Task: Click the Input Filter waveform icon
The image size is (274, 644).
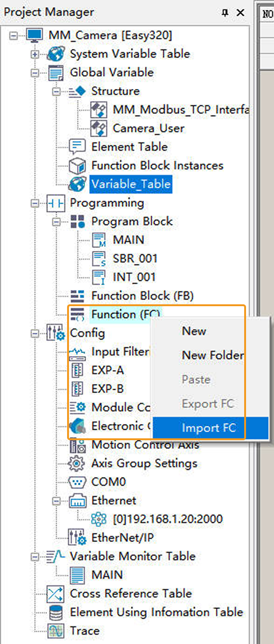Action: (77, 352)
